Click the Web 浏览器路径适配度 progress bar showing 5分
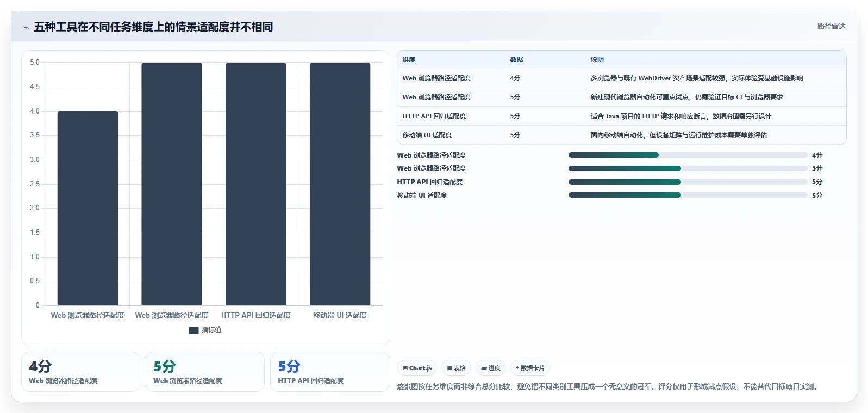The height and width of the screenshot is (413, 868). (688, 168)
